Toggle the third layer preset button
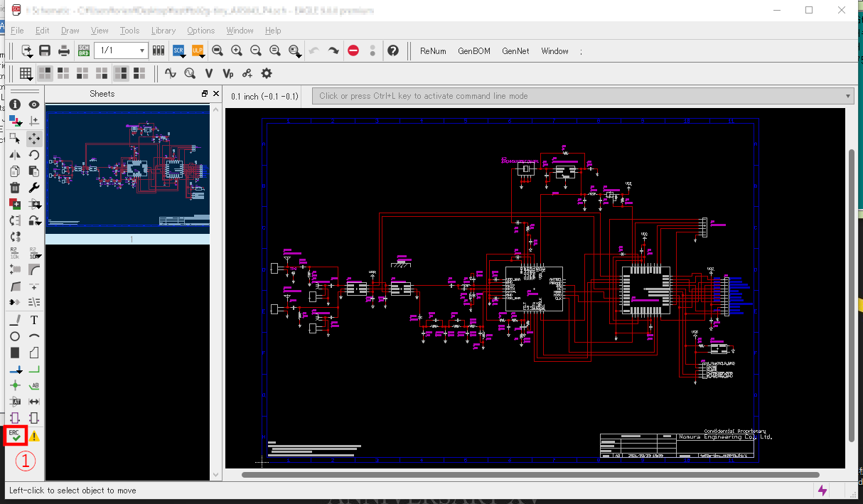This screenshot has width=863, height=504. pos(83,73)
